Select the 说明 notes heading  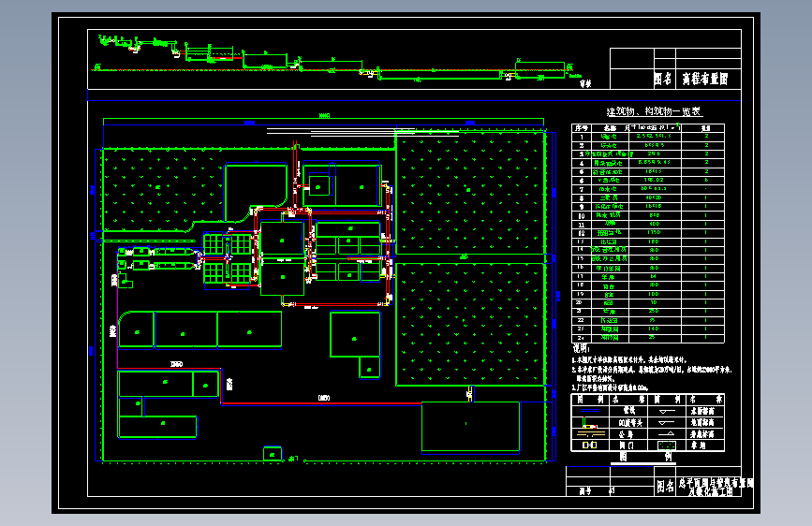tap(581, 349)
